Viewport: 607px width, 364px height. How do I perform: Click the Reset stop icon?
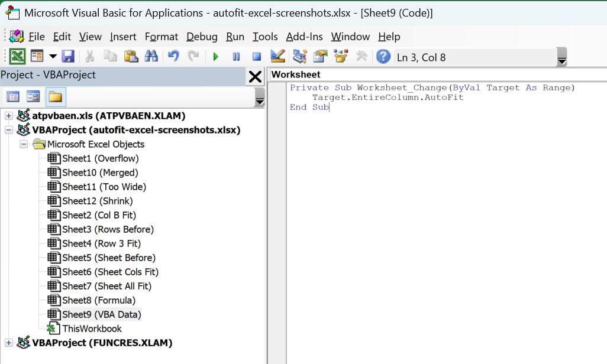tap(256, 57)
